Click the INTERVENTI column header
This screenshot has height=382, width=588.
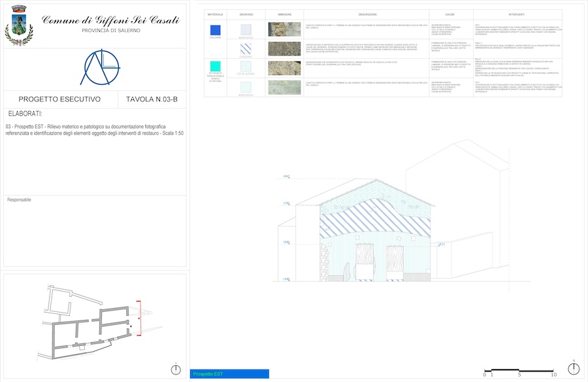click(516, 14)
